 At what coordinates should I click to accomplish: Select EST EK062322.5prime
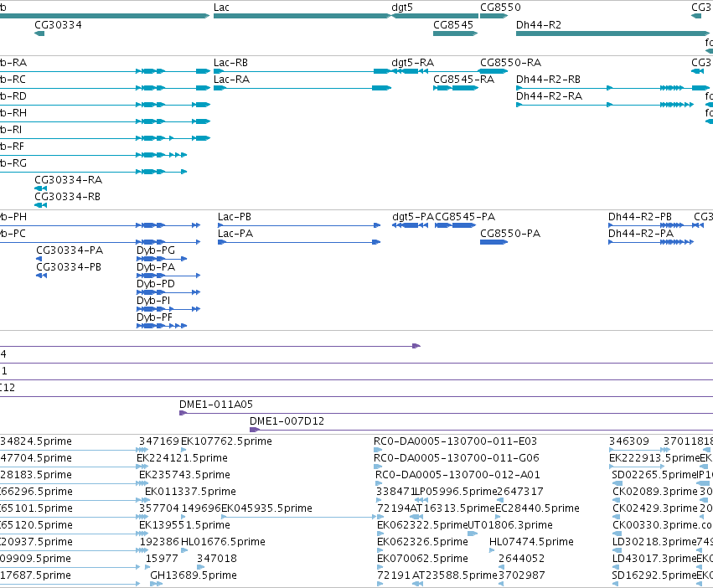pos(381,534)
